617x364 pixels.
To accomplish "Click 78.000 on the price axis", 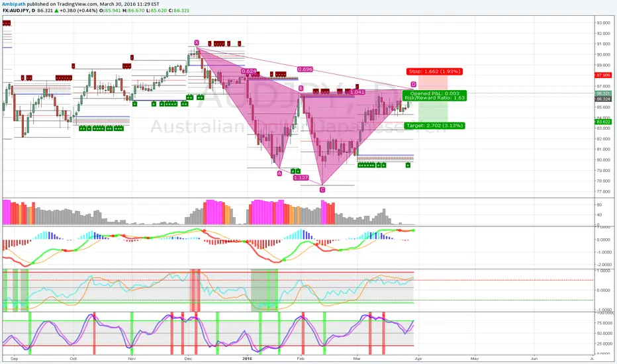I will pyautogui.click(x=604, y=181).
